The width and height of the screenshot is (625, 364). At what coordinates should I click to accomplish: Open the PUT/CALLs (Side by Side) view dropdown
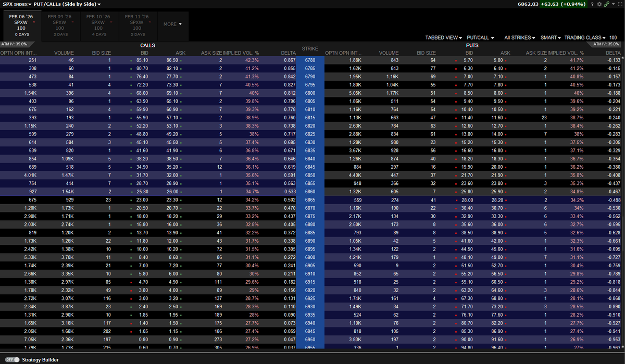click(x=67, y=4)
